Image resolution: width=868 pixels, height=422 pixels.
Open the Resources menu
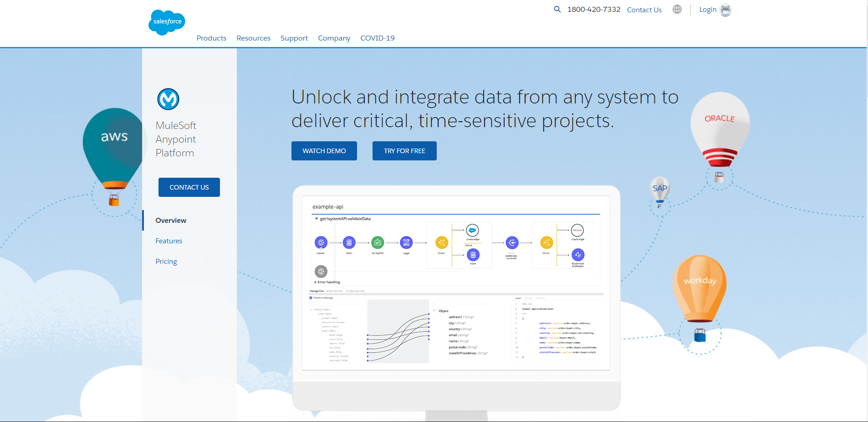(x=254, y=38)
